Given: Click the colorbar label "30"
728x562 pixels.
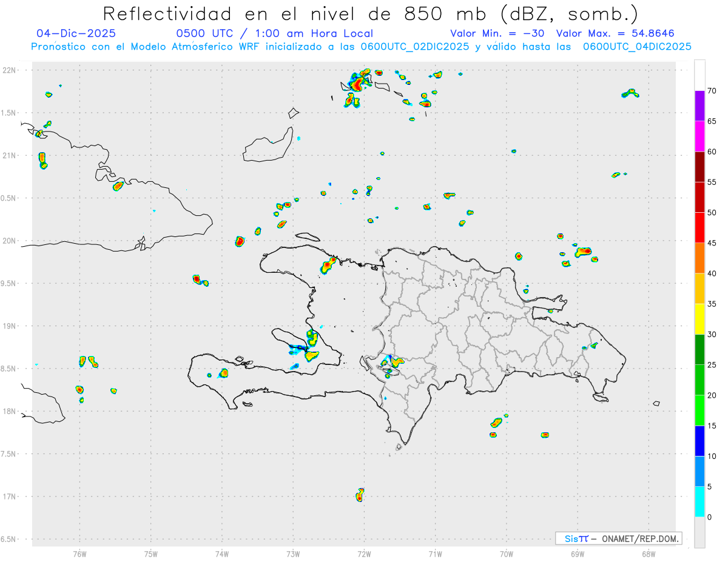Looking at the screenshot, I should click(x=712, y=334).
